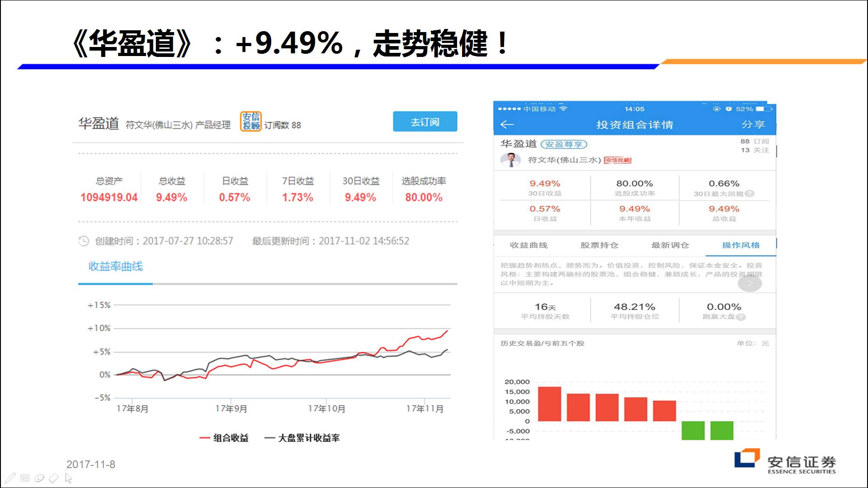Image resolution: width=868 pixels, height=488 pixels.
Task: Select the pen annotation tool
Action: [x=10, y=478]
